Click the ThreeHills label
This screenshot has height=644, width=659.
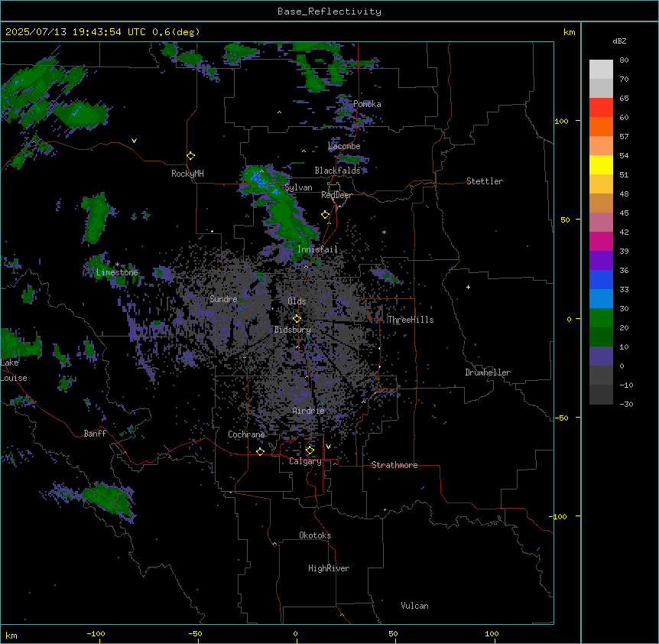[411, 320]
